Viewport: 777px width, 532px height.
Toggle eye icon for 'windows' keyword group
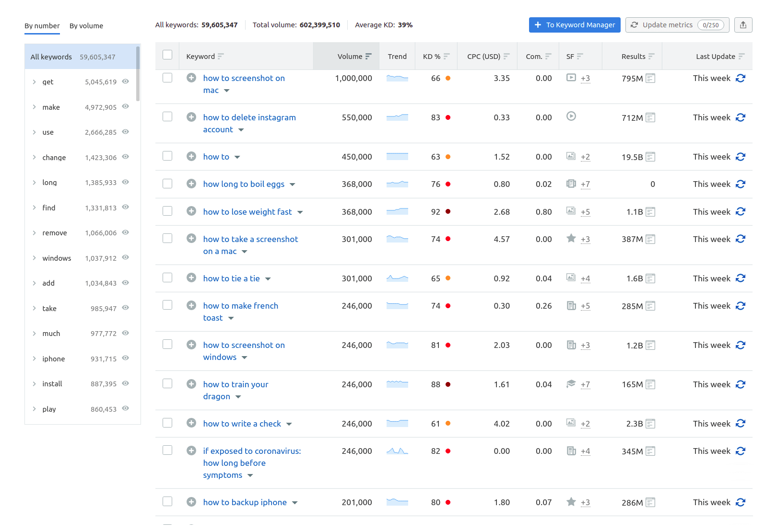point(126,257)
